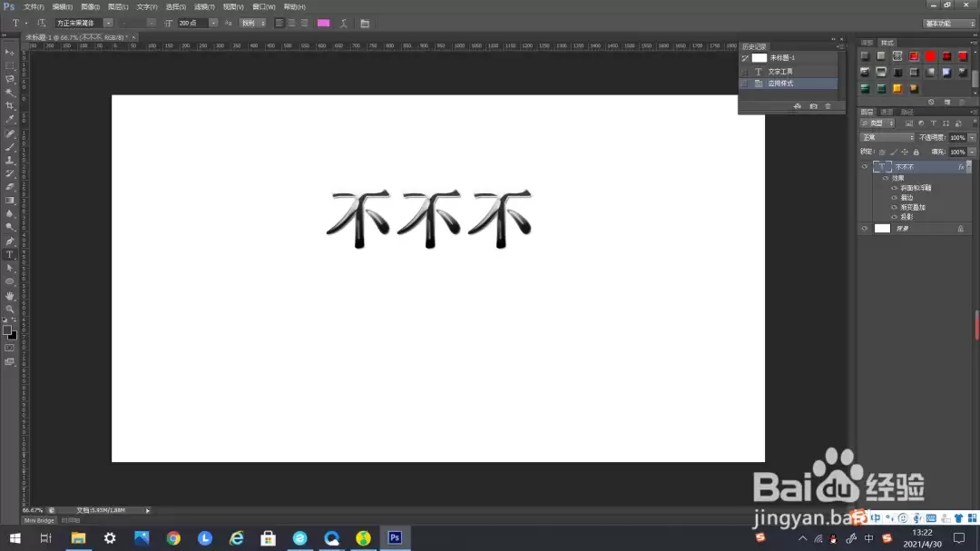
Task: Open the character panel toggle icon
Action: click(365, 23)
